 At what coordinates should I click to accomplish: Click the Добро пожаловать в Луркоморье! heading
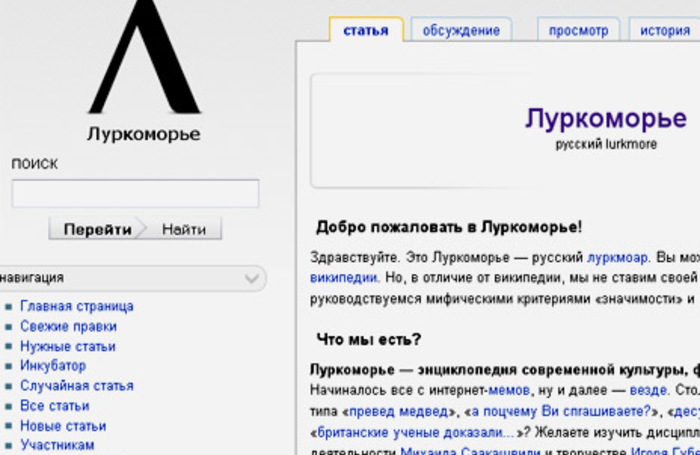(449, 227)
